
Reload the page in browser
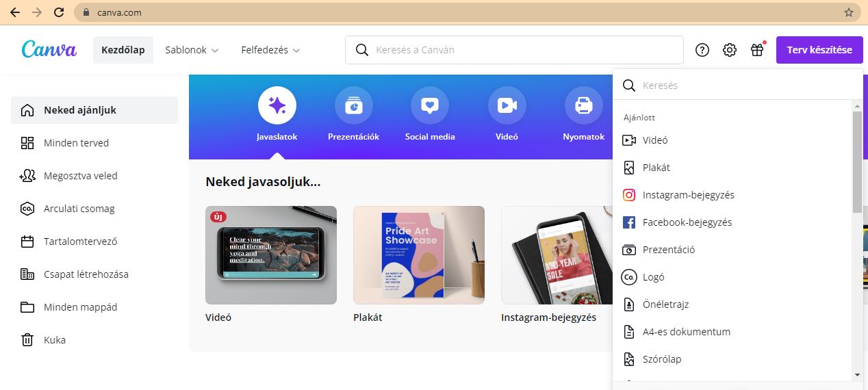(x=59, y=12)
